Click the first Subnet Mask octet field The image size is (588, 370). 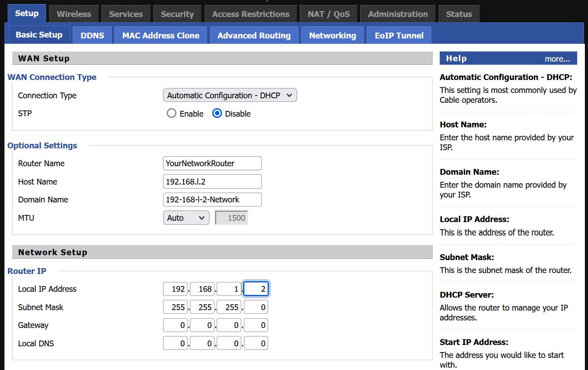tap(176, 307)
